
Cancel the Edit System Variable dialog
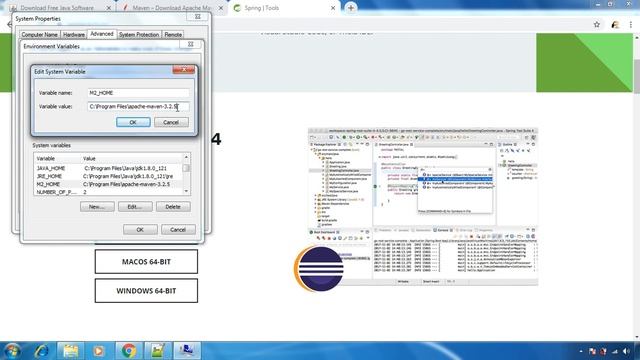click(171, 122)
